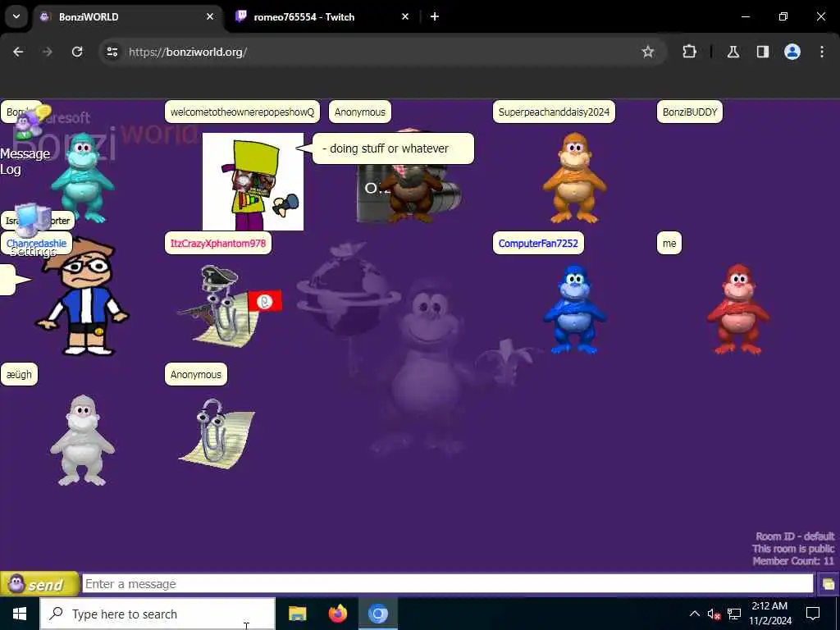Image resolution: width=840 pixels, height=630 pixels.
Task: Click the æügh name tag
Action: (x=20, y=374)
